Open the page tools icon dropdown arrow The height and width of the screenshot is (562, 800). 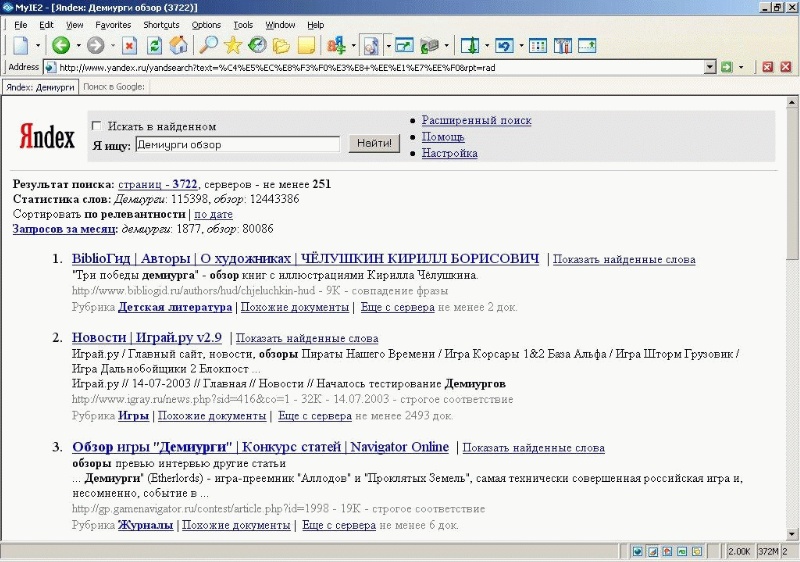click(x=388, y=46)
